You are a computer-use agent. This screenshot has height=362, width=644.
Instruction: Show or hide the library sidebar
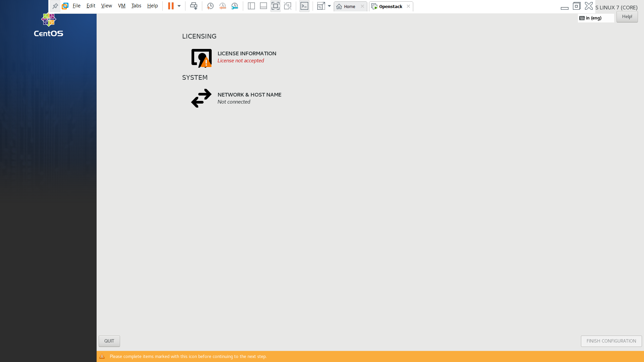pos(251,6)
